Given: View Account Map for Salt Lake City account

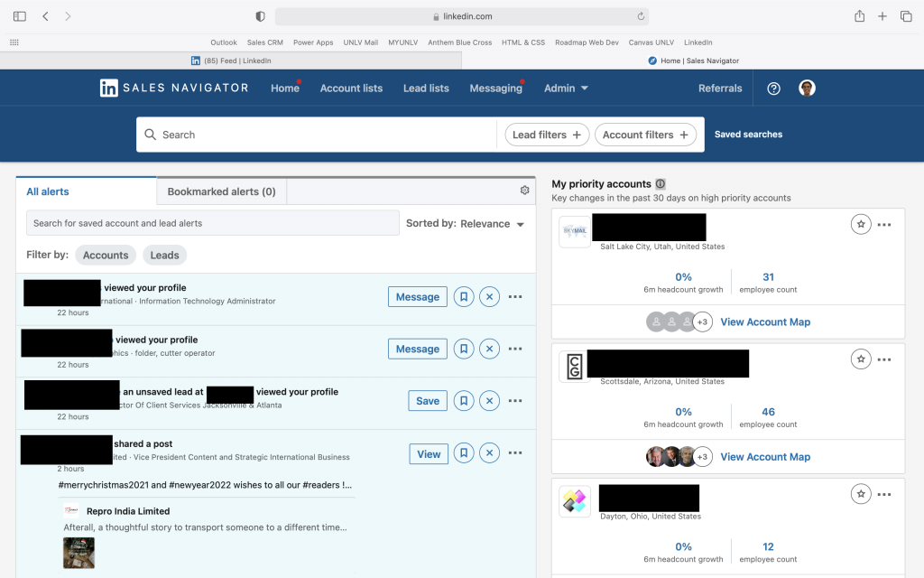Looking at the screenshot, I should [765, 322].
